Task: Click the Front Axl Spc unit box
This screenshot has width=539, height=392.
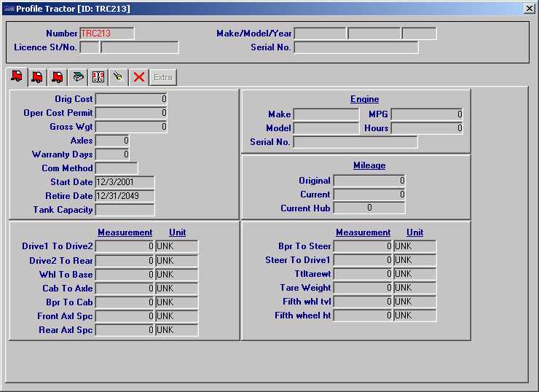Action: coord(177,316)
